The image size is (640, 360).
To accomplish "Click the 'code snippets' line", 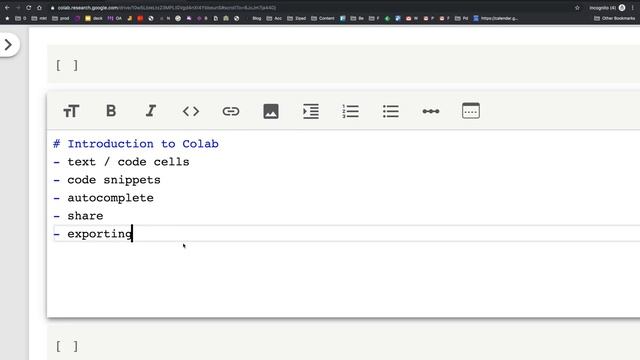I will coord(114,180).
